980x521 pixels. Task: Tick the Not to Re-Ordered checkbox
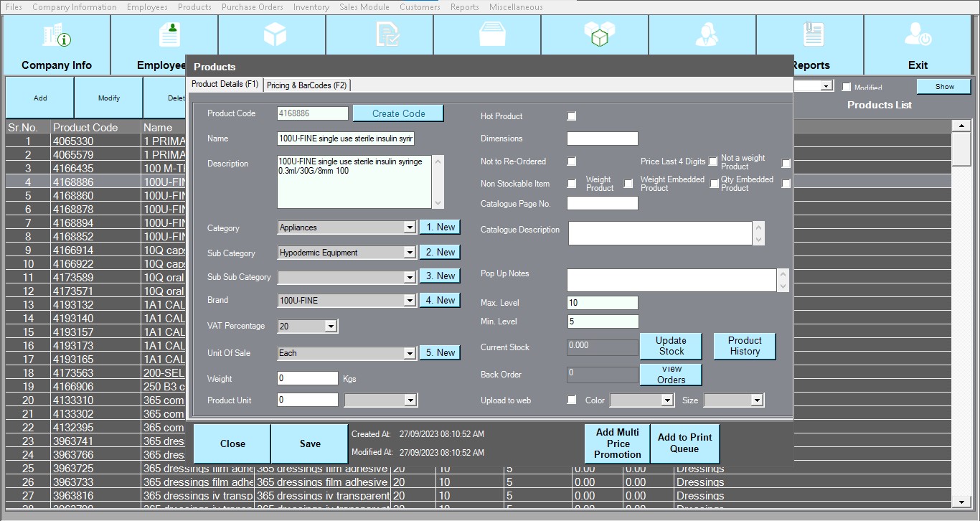point(572,162)
